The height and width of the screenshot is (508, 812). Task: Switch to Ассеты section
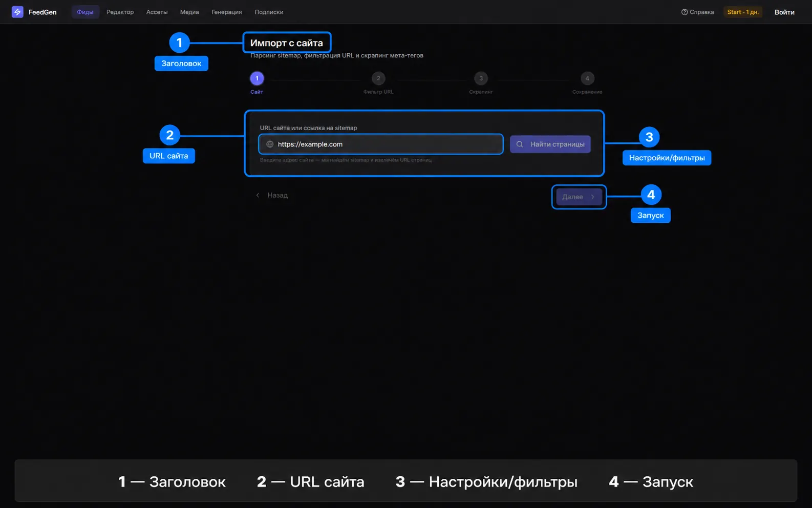click(157, 12)
